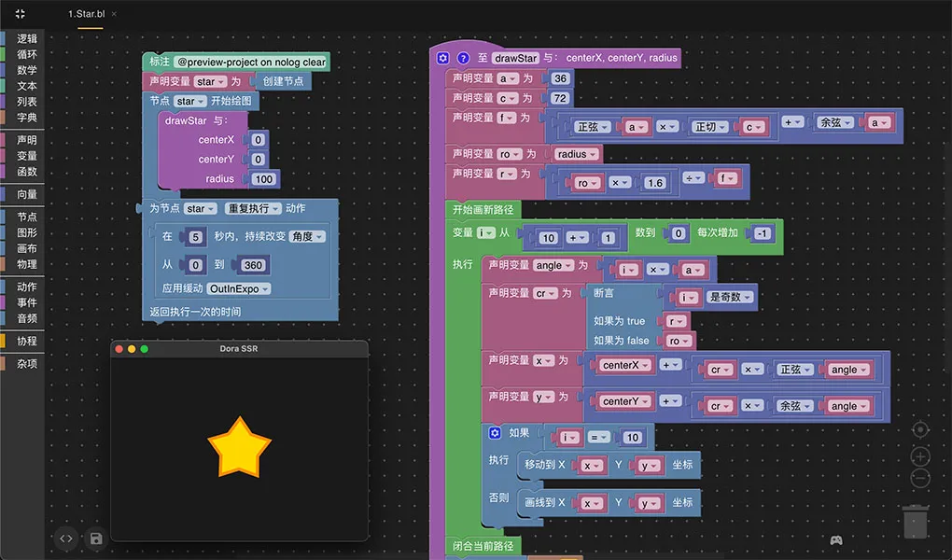Click the exit fullscreen icon at top left

(x=20, y=13)
